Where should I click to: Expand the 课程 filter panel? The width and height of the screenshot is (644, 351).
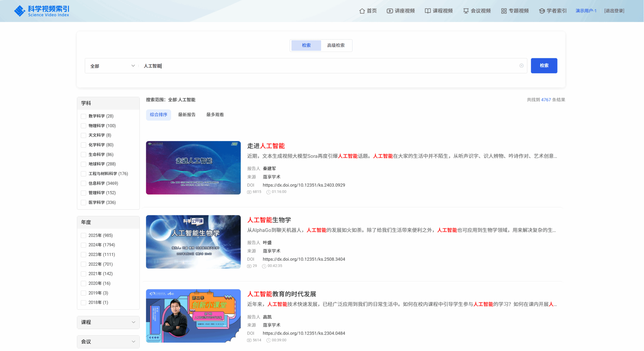point(108,322)
